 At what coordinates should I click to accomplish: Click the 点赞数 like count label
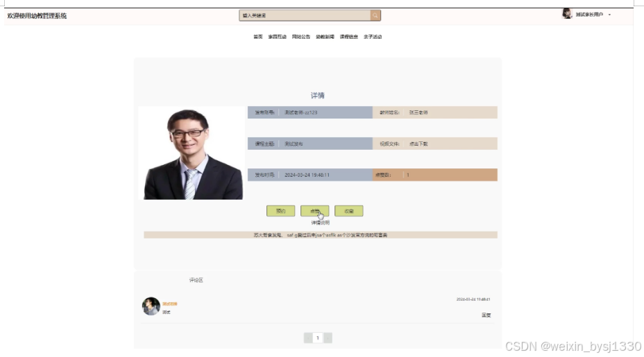383,175
